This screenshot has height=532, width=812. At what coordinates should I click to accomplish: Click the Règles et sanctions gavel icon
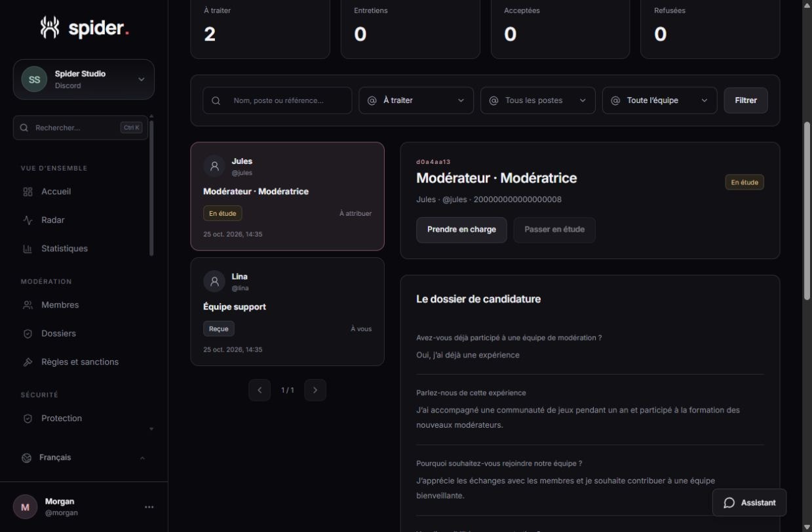[28, 362]
